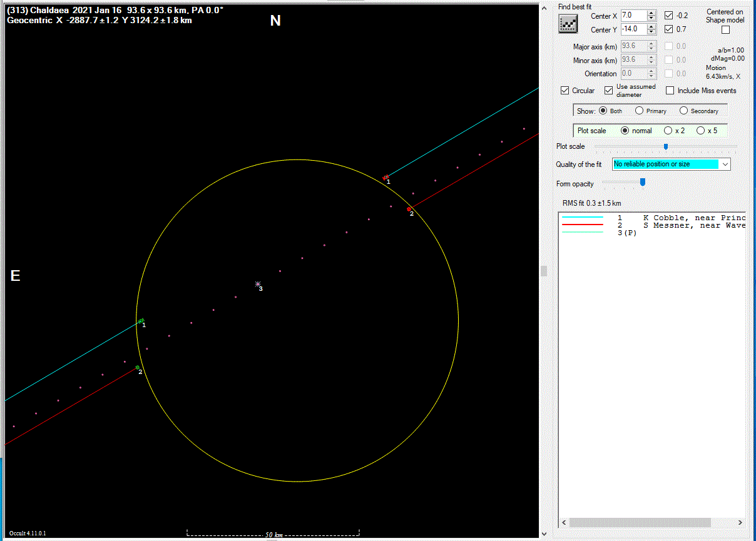Decrease Center Y with the down arrow
The image size is (756, 541).
651,32
